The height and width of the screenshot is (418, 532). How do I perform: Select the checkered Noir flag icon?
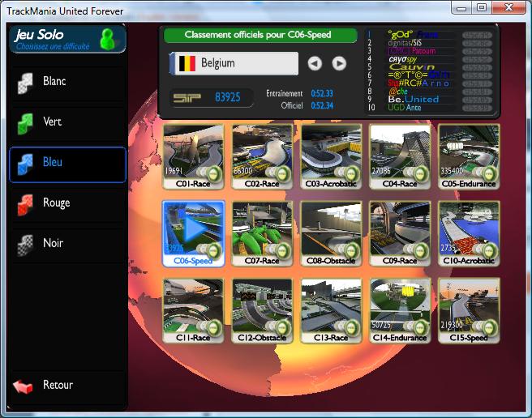pyautogui.click(x=26, y=245)
